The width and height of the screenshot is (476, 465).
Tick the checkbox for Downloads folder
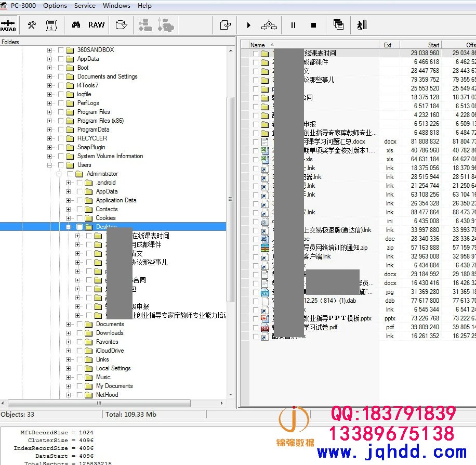click(80, 333)
